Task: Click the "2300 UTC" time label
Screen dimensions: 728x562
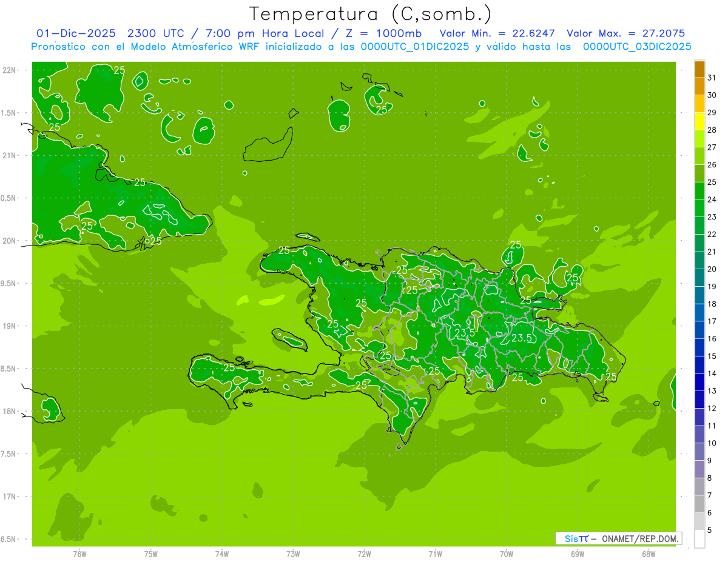Action: [x=157, y=33]
